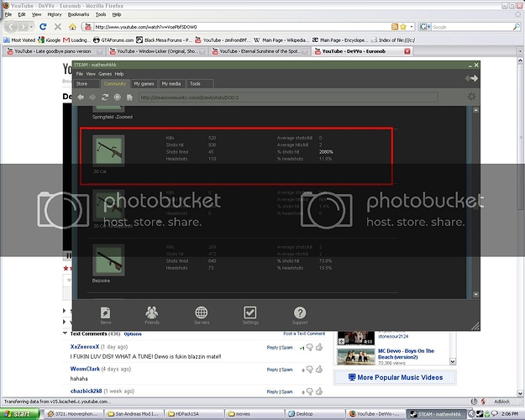The image size is (525, 420).
Task: Switch to the Steam My media tab
Action: [171, 84]
